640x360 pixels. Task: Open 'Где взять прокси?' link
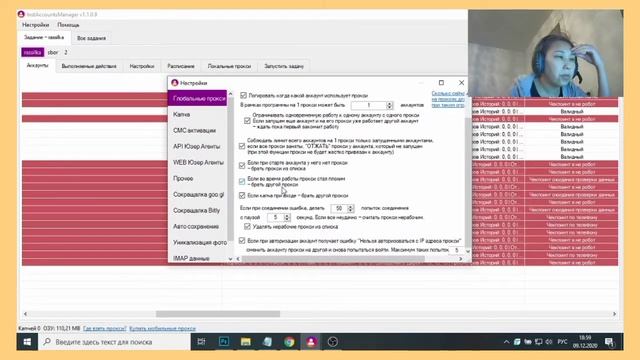pos(104,328)
